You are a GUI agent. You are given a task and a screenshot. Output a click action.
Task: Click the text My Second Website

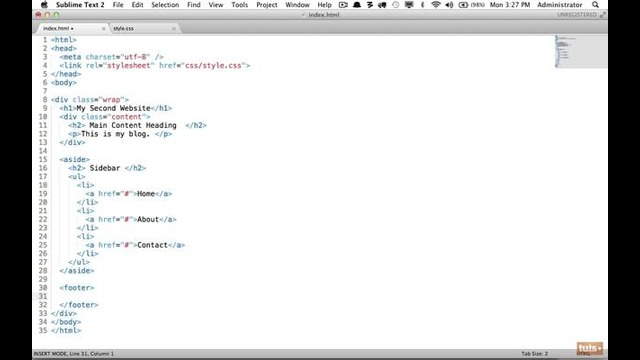point(113,108)
